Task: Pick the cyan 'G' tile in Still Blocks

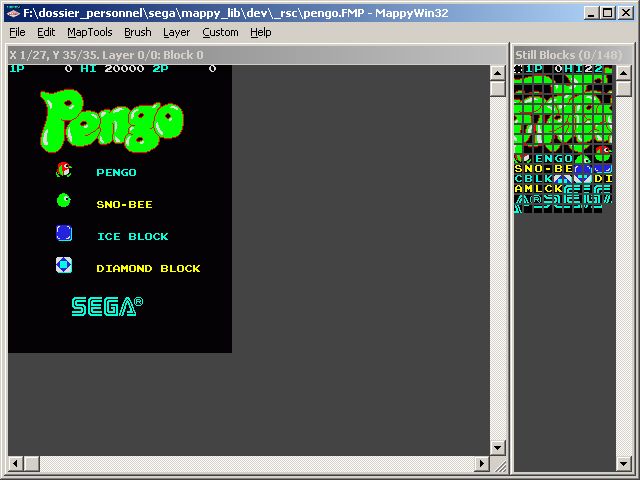Action: click(558, 159)
